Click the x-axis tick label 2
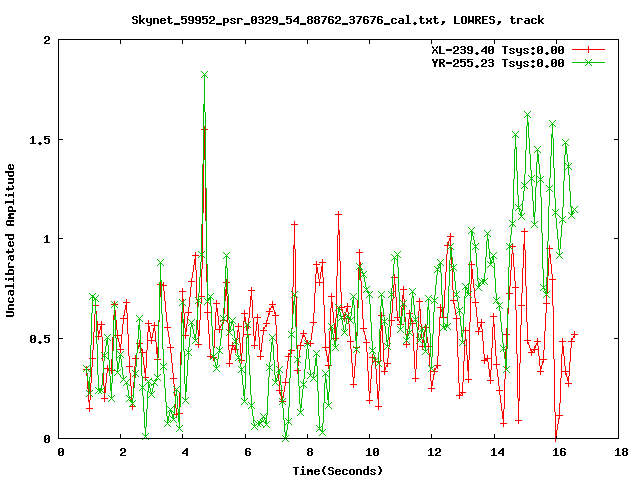The width and height of the screenshot is (640, 480). (x=123, y=452)
